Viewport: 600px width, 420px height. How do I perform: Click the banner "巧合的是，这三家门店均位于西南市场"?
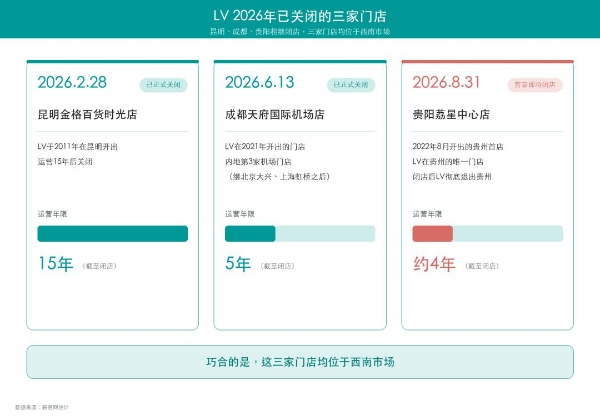pyautogui.click(x=300, y=362)
